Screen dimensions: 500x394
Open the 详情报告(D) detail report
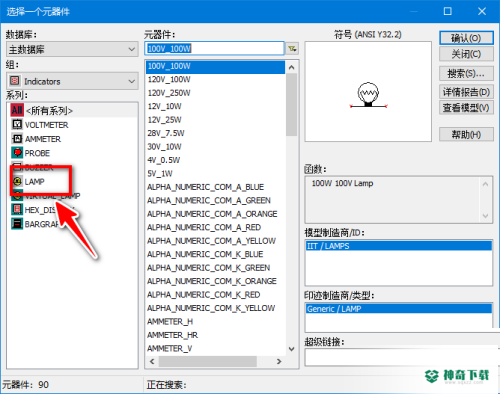466,92
